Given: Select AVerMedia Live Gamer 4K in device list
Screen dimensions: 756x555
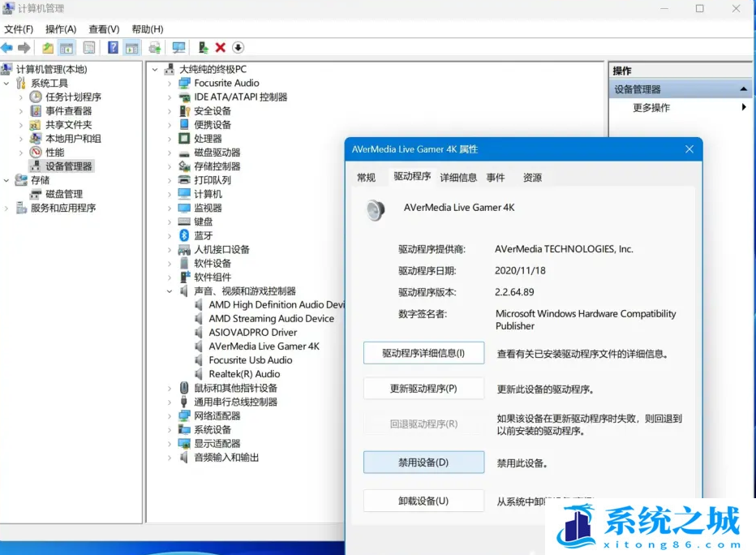Looking at the screenshot, I should point(264,346).
